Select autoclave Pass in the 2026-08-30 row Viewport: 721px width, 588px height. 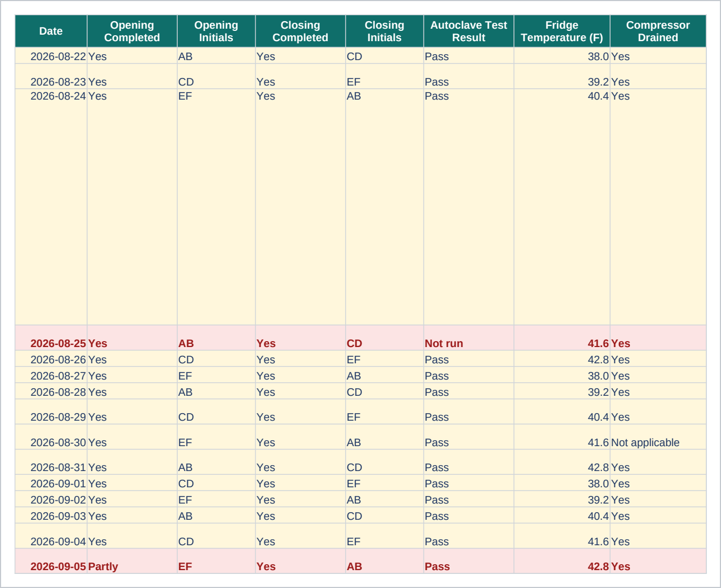click(x=469, y=437)
